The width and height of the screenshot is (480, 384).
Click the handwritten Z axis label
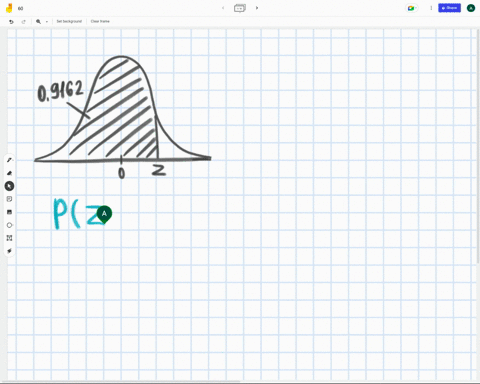point(159,170)
